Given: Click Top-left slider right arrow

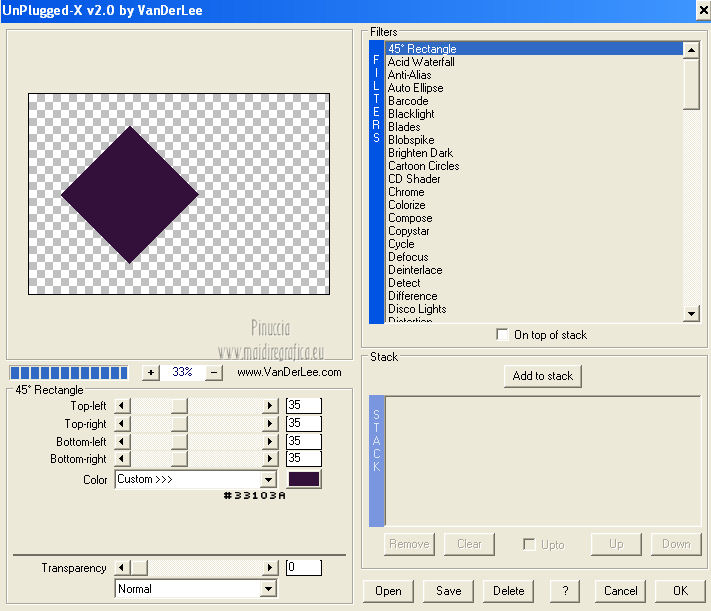Looking at the screenshot, I should (x=269, y=405).
